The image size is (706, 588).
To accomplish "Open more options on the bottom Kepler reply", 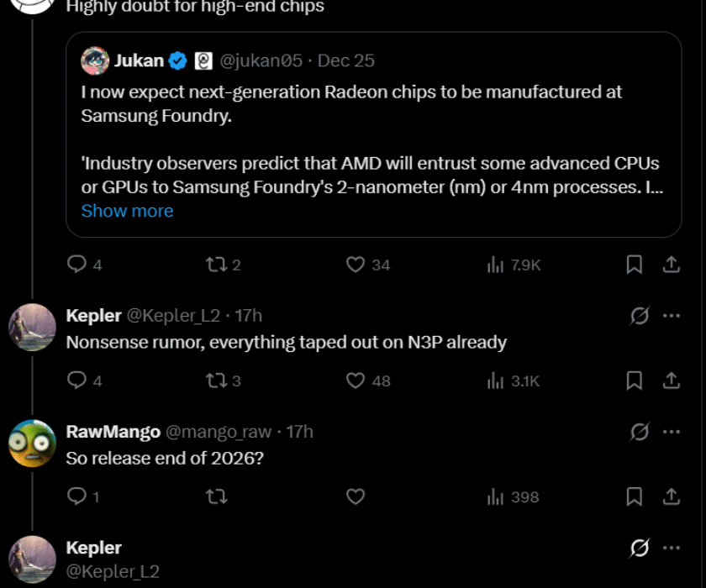I will [x=672, y=547].
